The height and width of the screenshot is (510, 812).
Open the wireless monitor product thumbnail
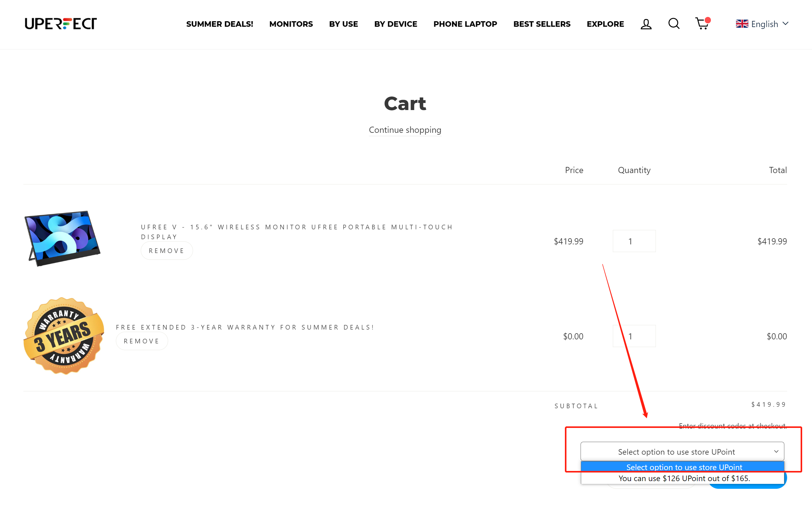(x=62, y=239)
